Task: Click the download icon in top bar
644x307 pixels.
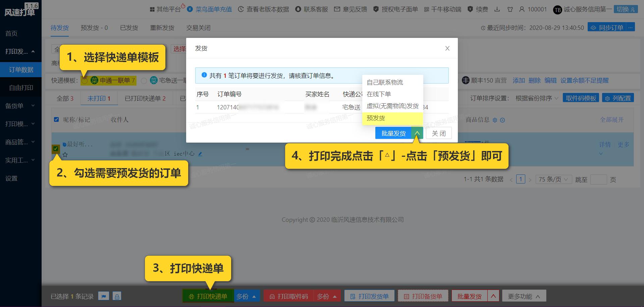Action: (497, 9)
